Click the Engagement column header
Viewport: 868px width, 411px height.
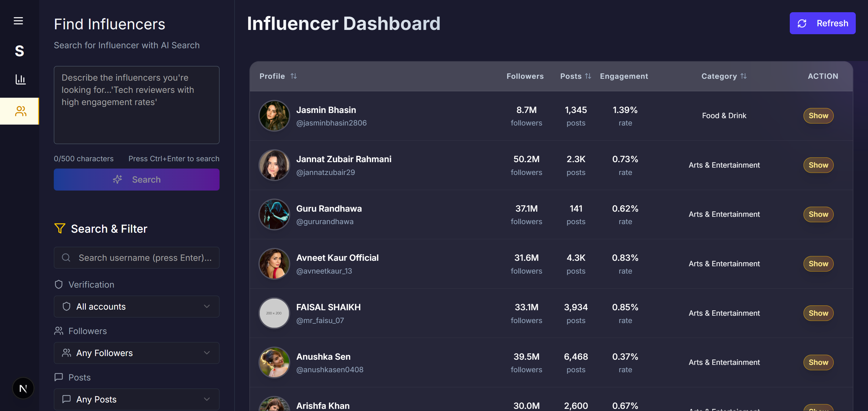pyautogui.click(x=624, y=76)
